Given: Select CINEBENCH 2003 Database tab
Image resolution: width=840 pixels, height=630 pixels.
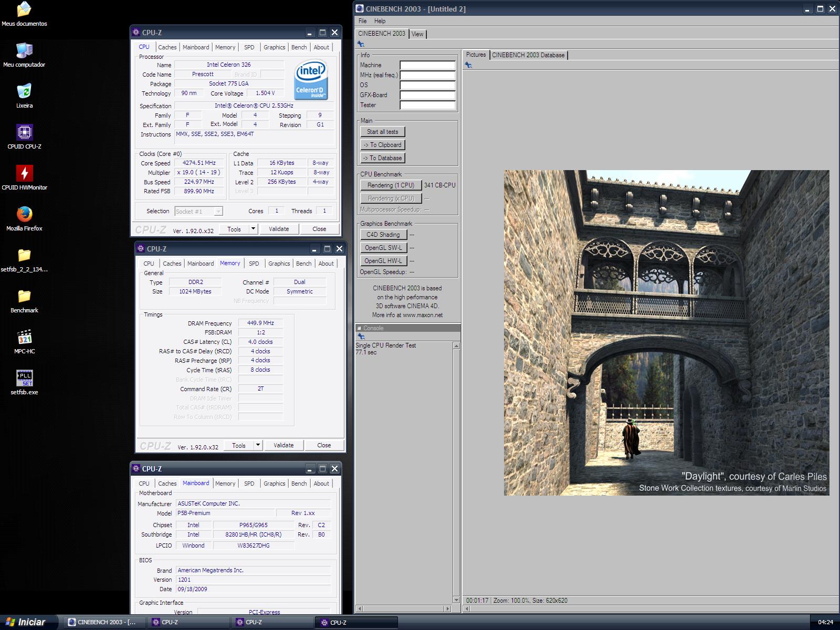Looking at the screenshot, I should (x=528, y=55).
